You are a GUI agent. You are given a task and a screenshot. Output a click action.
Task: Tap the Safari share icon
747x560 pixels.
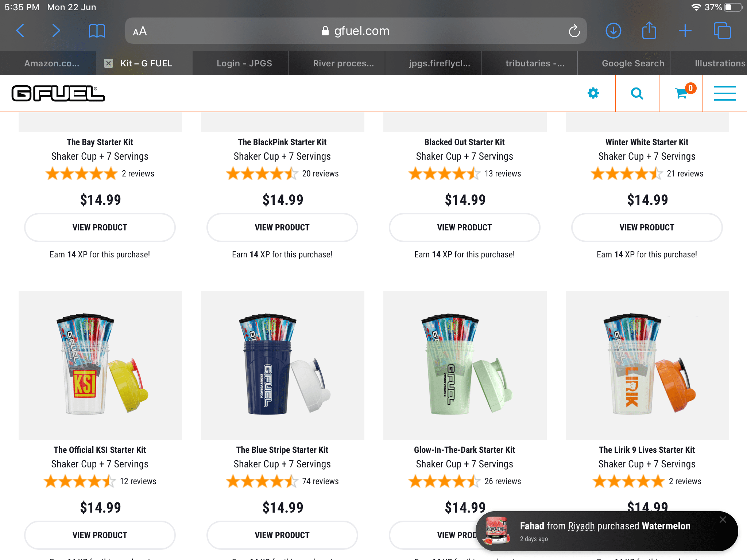[649, 31]
